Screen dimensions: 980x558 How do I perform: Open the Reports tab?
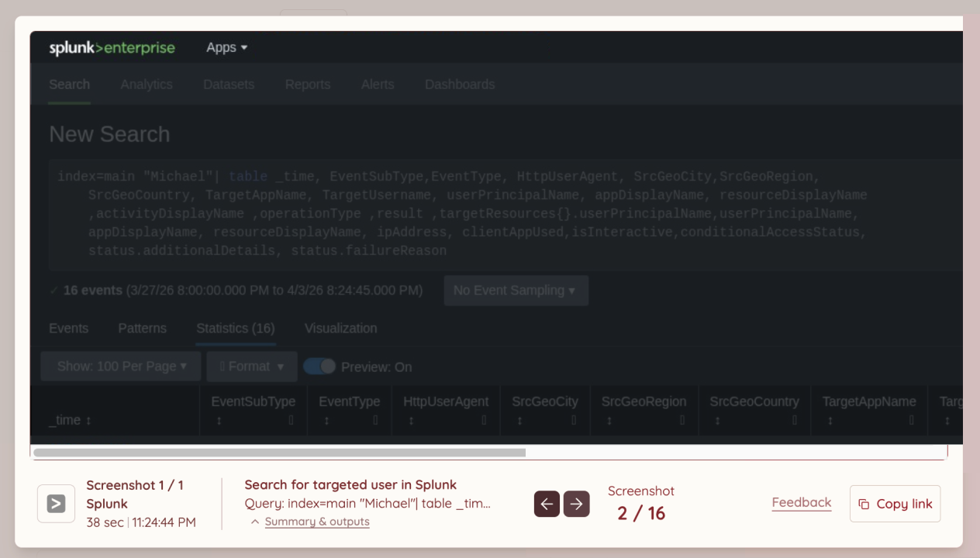click(308, 84)
